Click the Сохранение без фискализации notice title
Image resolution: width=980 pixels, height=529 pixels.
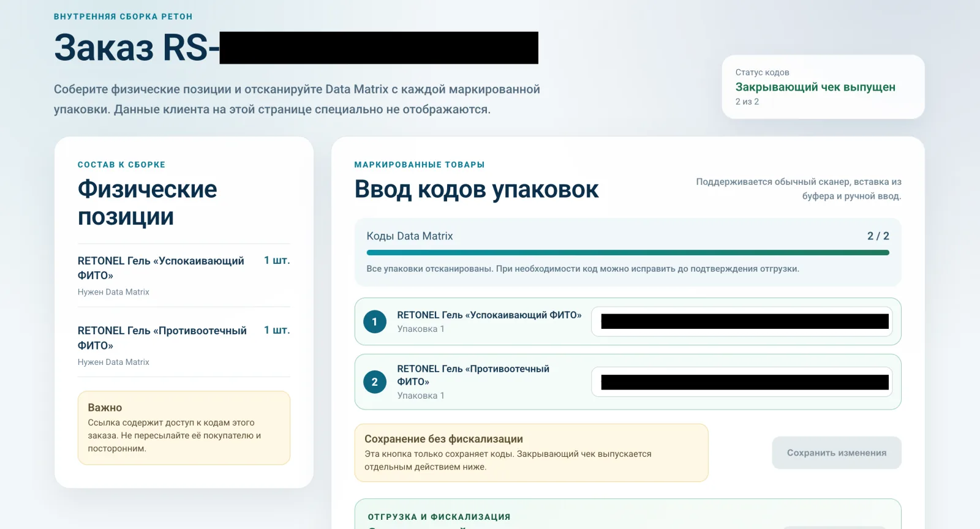(x=443, y=439)
